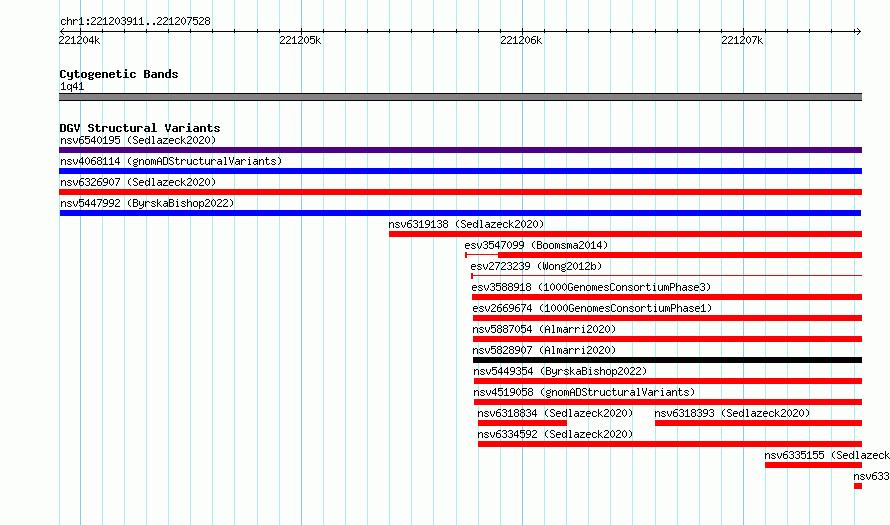Viewport: 890px width, 525px height.
Task: Click the red nsv6334592 variant bar
Action: [x=670, y=444]
